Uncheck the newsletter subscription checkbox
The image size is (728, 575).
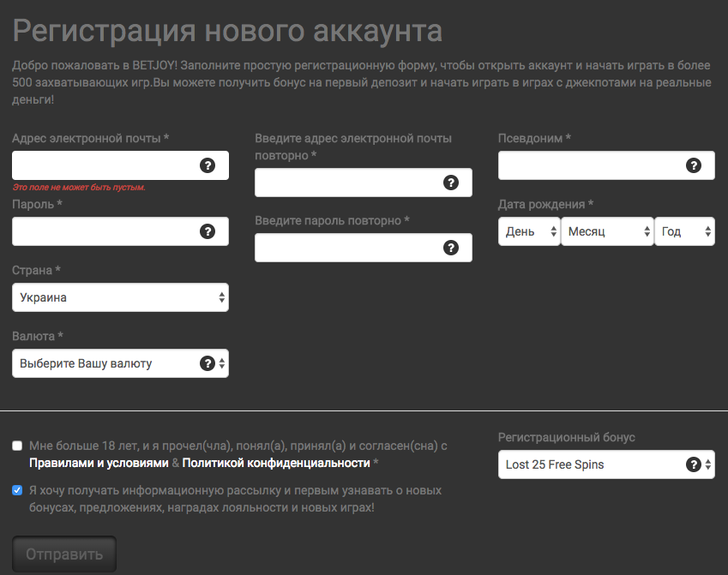point(17,490)
